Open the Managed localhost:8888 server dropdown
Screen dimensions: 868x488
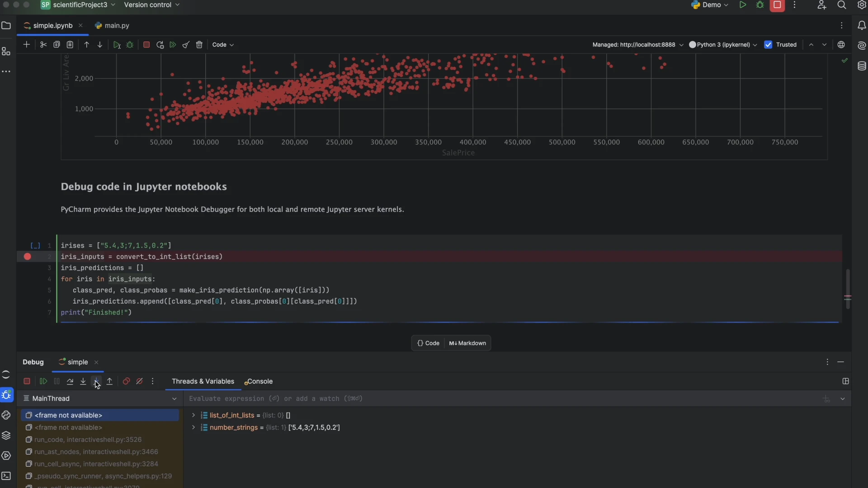[x=638, y=45]
